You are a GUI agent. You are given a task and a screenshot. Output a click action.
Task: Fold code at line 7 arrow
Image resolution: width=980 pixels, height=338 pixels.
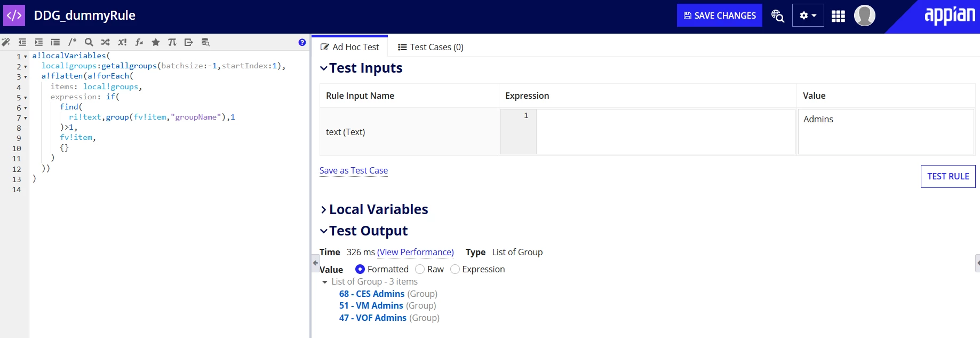25,118
